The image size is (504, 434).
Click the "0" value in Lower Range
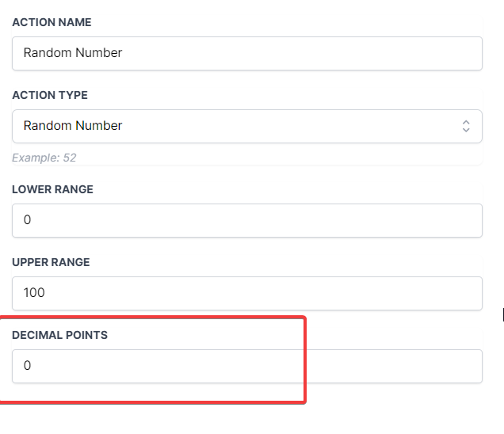(28, 220)
